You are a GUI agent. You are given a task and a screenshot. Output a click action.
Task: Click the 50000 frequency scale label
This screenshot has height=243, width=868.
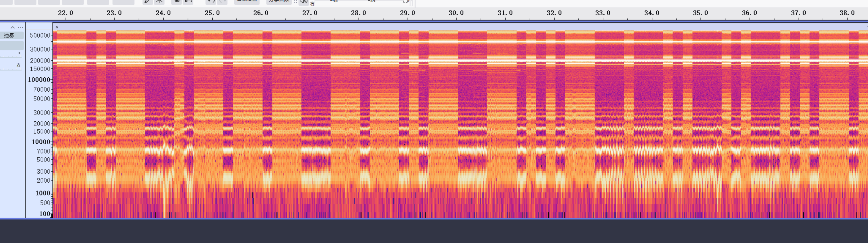(42, 99)
